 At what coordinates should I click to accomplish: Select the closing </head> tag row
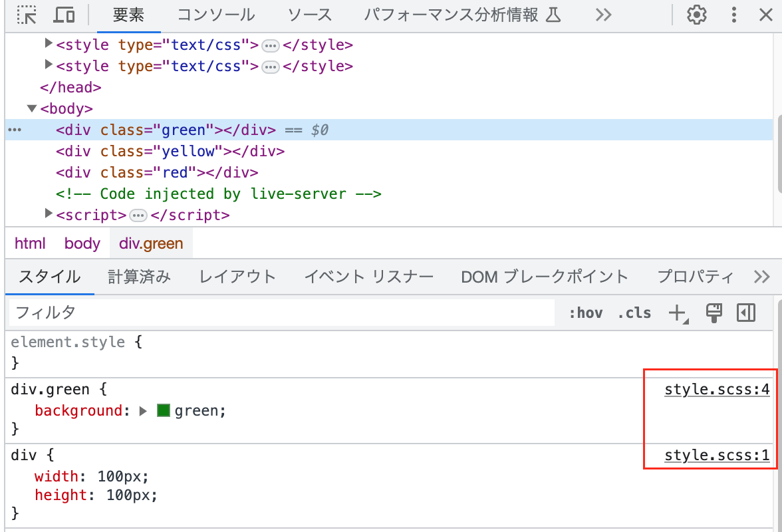(x=389, y=87)
